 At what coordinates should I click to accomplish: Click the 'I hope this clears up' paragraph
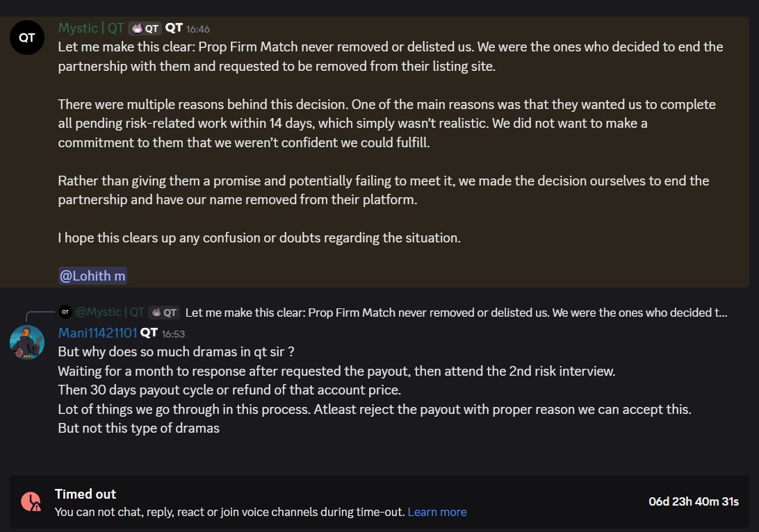click(x=259, y=238)
